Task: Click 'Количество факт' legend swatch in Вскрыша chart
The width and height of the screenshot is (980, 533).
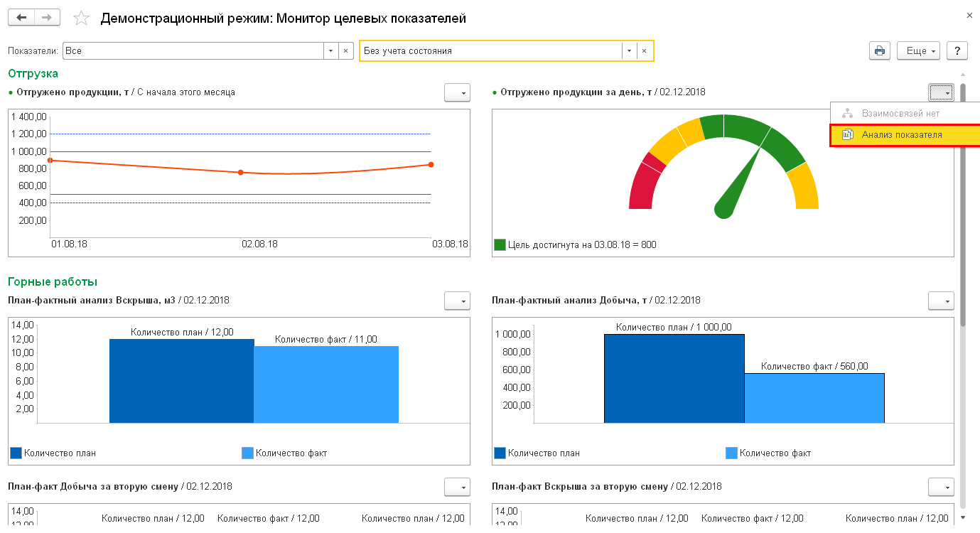Action: tap(247, 453)
